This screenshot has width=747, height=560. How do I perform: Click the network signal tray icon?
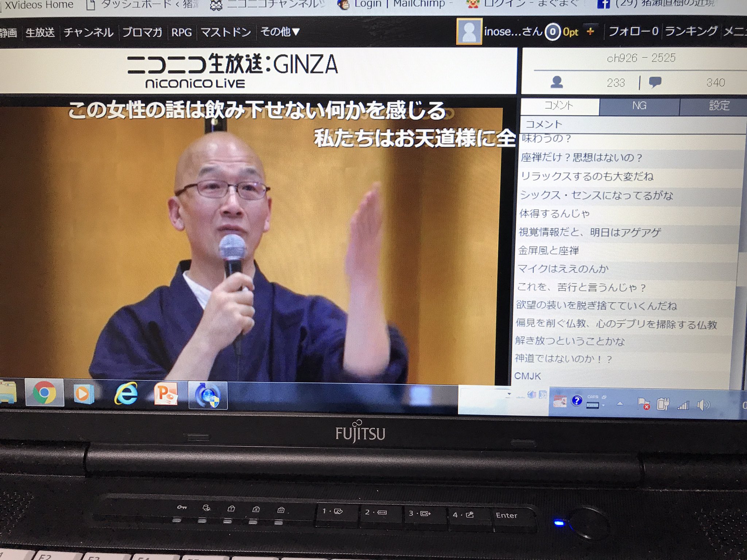pyautogui.click(x=683, y=405)
